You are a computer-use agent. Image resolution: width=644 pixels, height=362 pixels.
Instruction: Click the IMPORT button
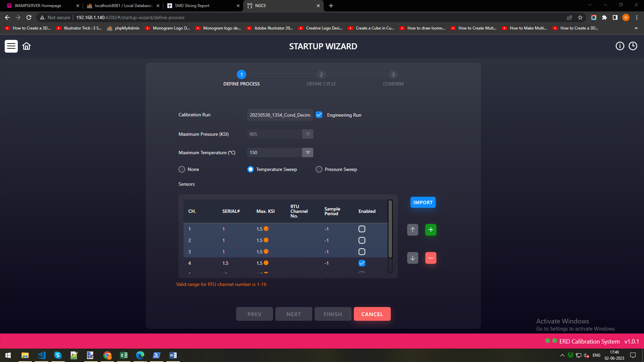coord(423,202)
